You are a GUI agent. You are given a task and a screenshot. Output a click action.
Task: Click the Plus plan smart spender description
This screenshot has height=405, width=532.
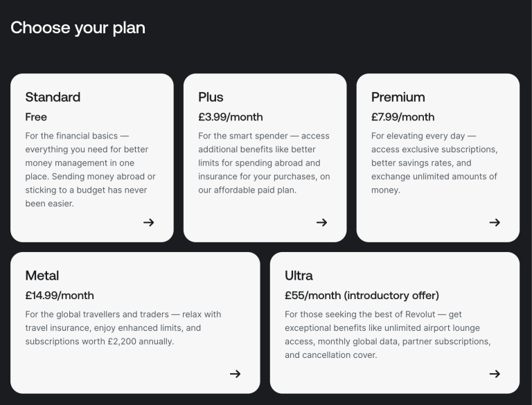pyautogui.click(x=264, y=163)
